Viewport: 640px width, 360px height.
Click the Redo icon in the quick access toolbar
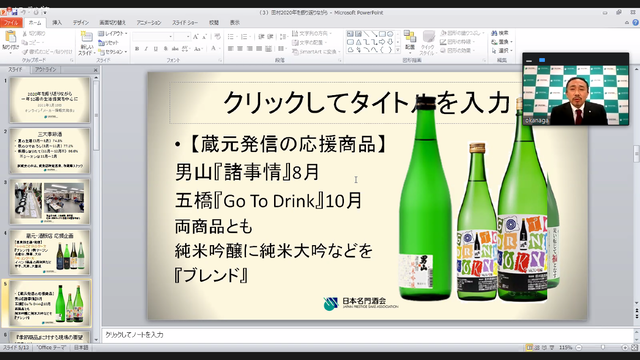pyautogui.click(x=36, y=12)
